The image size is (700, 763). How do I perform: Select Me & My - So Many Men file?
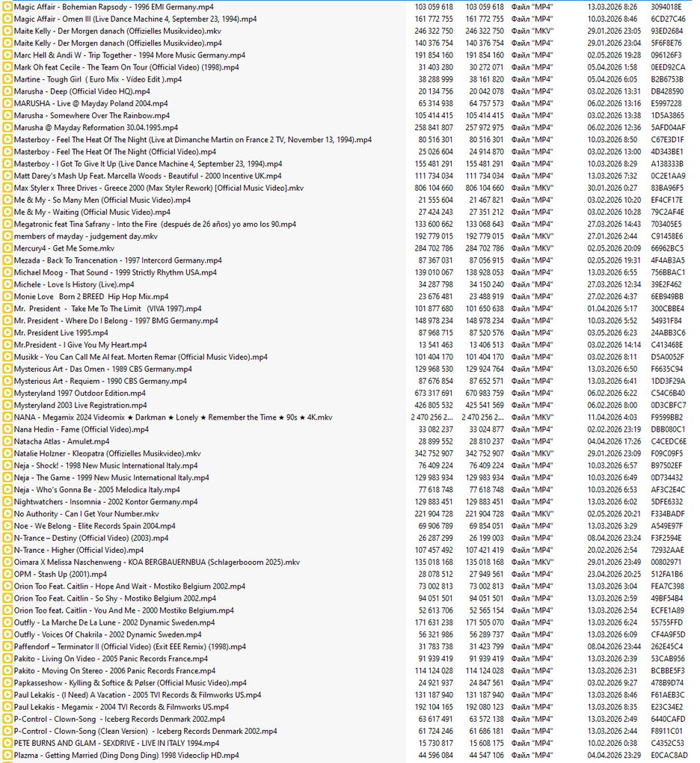102,200
